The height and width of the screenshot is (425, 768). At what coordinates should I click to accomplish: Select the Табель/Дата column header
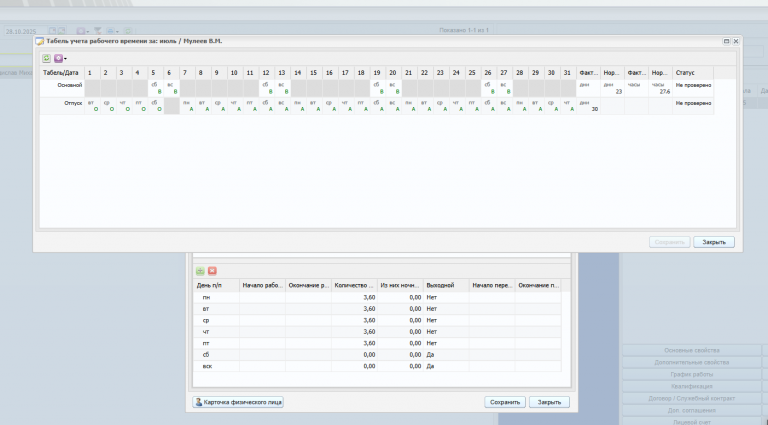pyautogui.click(x=62, y=72)
